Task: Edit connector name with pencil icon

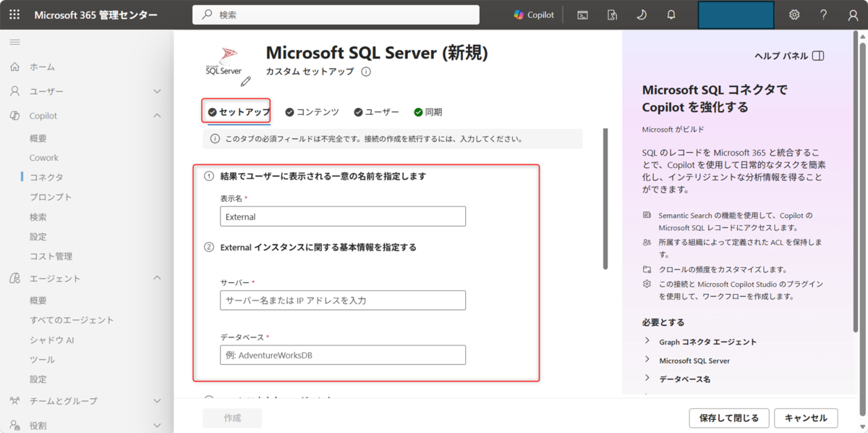Action: coord(246,81)
